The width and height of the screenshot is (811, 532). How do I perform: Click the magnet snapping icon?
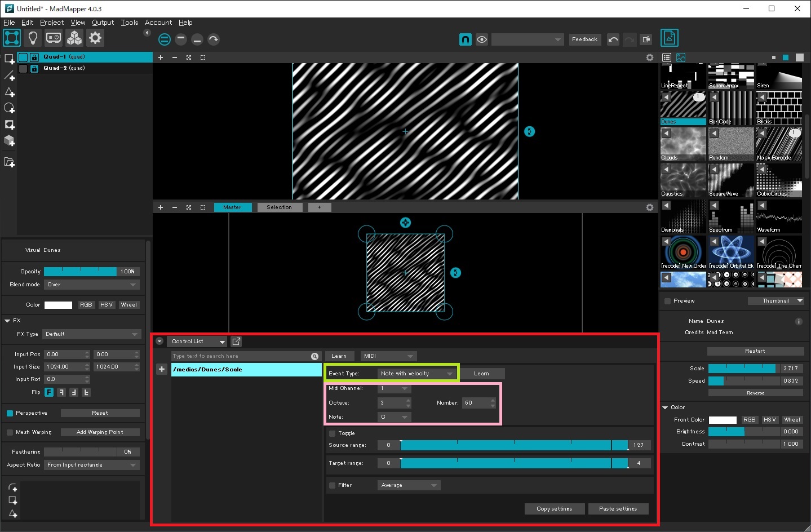[465, 39]
